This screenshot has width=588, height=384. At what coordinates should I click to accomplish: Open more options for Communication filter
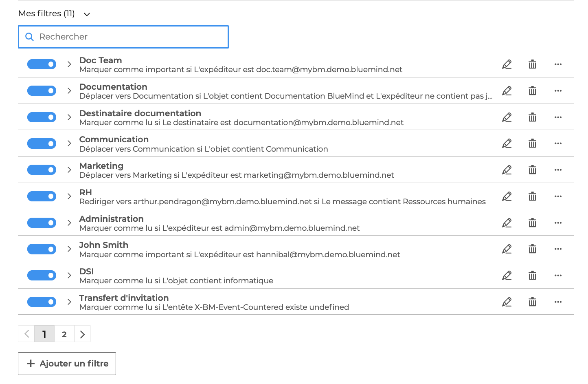click(x=558, y=143)
